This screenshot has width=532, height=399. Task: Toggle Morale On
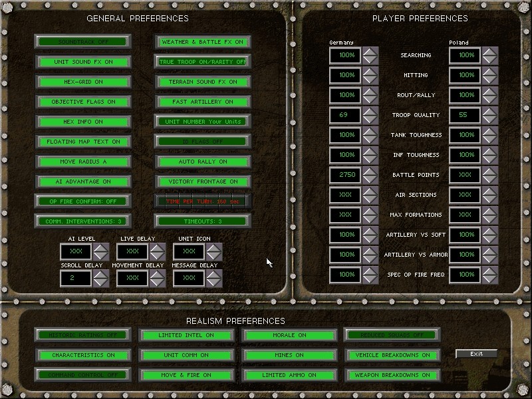pos(289,335)
